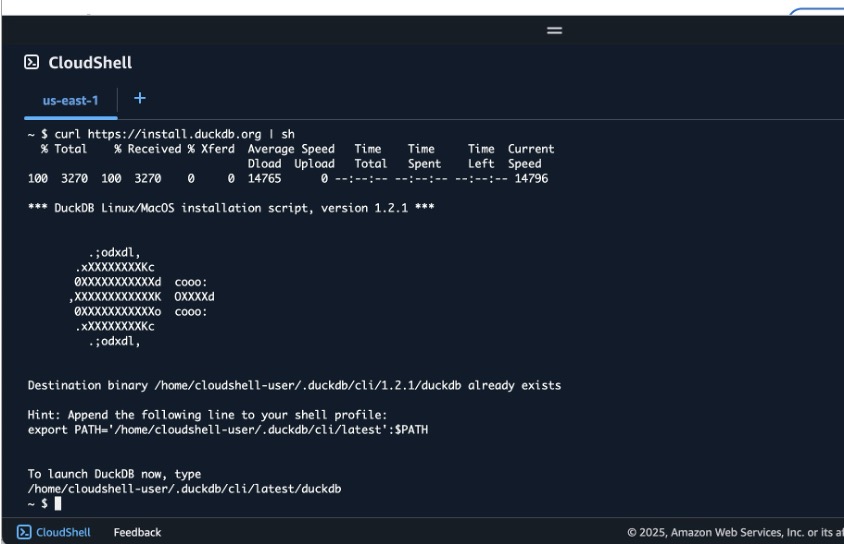
Task: Click the /home/cloudshell-user/.duckdb/cli/latest/duckdb launch path
Action: [184, 489]
